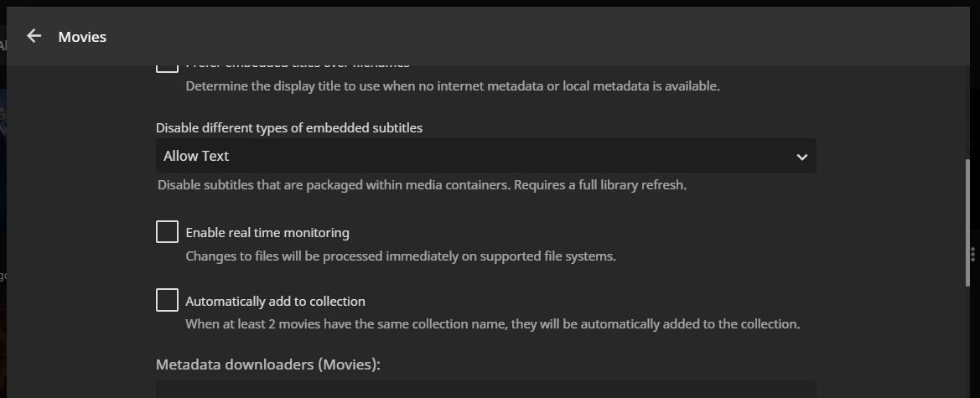Click the display title description text
The height and width of the screenshot is (398, 980).
coord(452,86)
